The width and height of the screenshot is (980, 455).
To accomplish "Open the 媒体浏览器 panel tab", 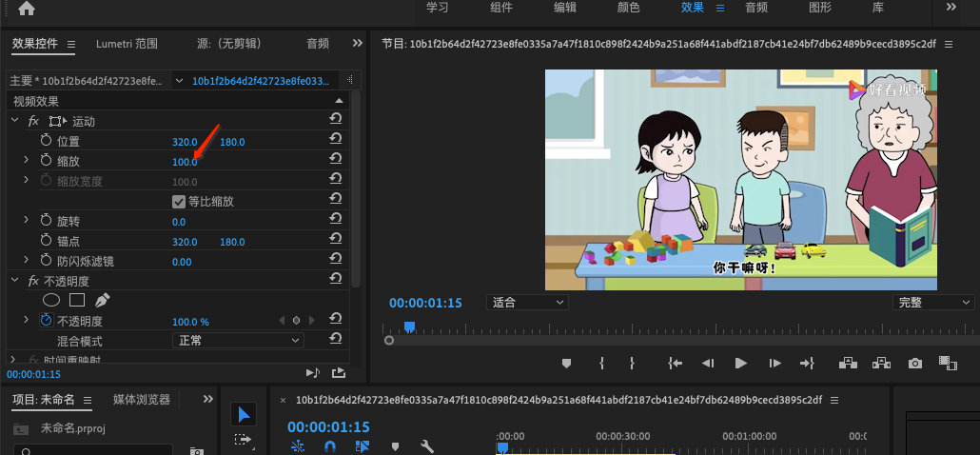I will (142, 400).
